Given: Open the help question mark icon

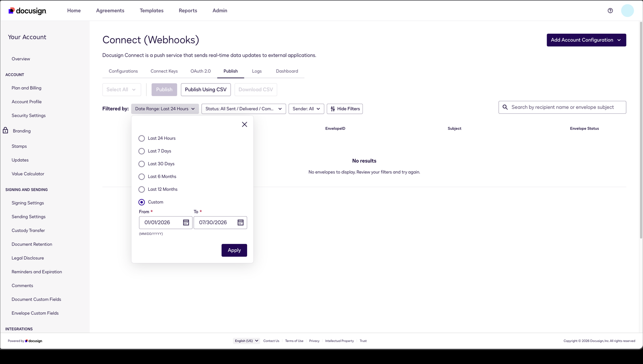Looking at the screenshot, I should click(610, 11).
